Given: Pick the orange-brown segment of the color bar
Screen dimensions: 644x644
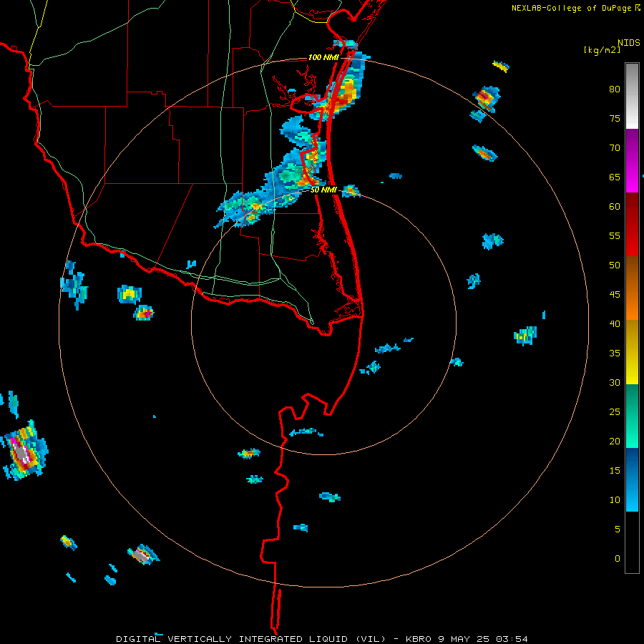Looking at the screenshot, I should point(632,288).
